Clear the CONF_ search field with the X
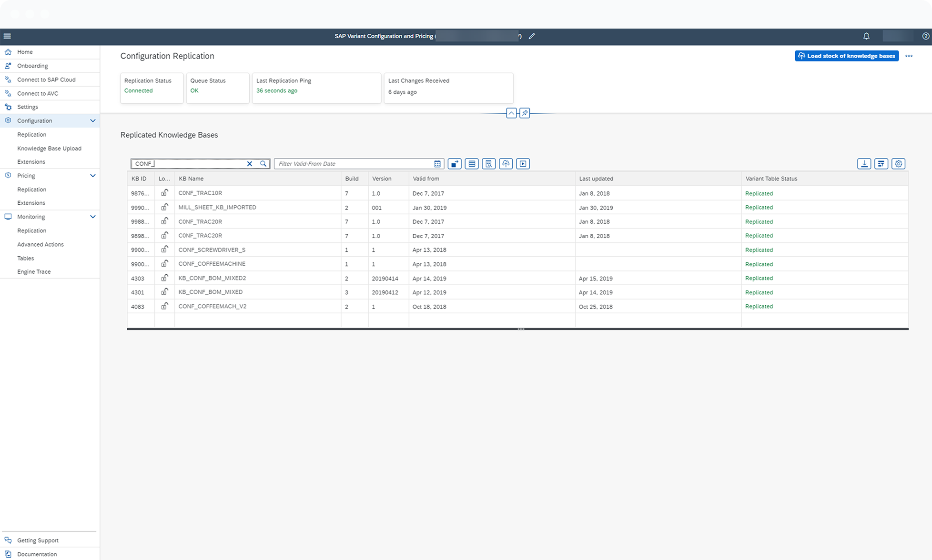The width and height of the screenshot is (932, 560). click(x=249, y=163)
